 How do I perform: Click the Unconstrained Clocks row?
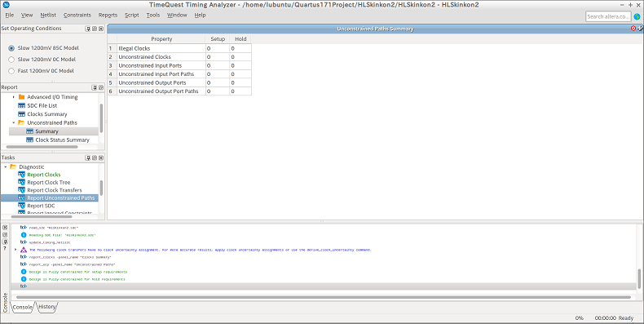[179, 57]
